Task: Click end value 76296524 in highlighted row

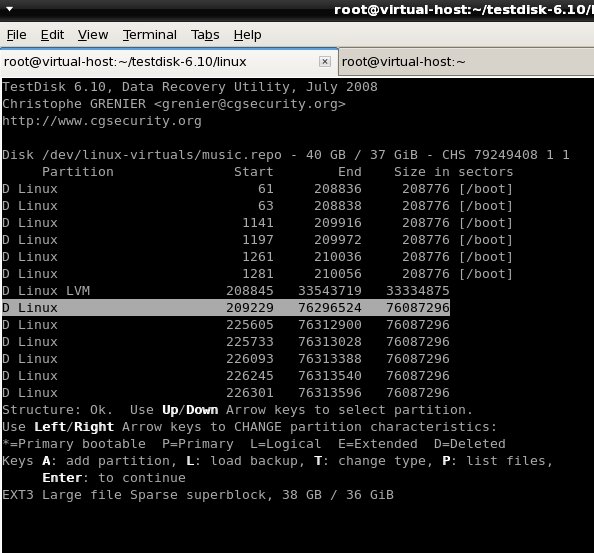Action: coord(330,308)
